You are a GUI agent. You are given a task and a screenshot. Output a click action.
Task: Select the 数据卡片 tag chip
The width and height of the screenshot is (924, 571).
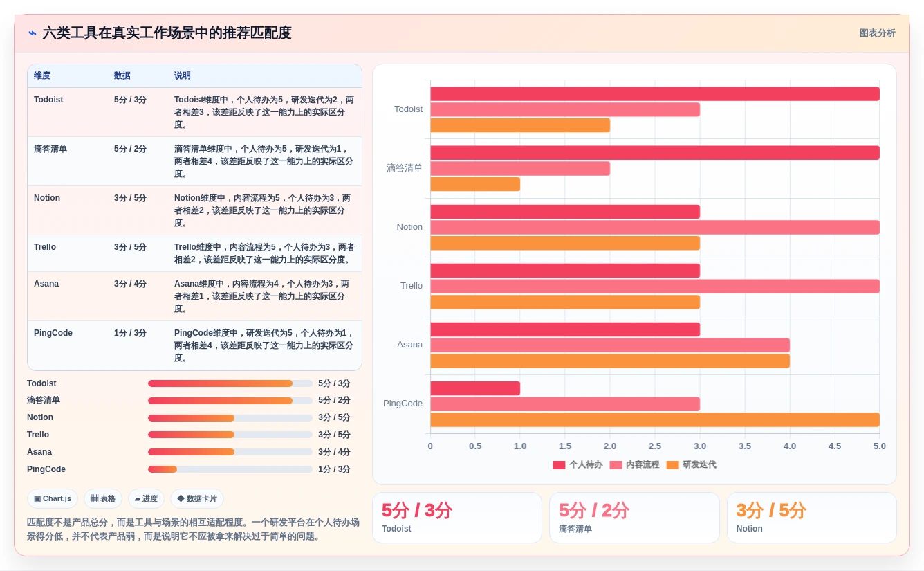[x=197, y=498]
